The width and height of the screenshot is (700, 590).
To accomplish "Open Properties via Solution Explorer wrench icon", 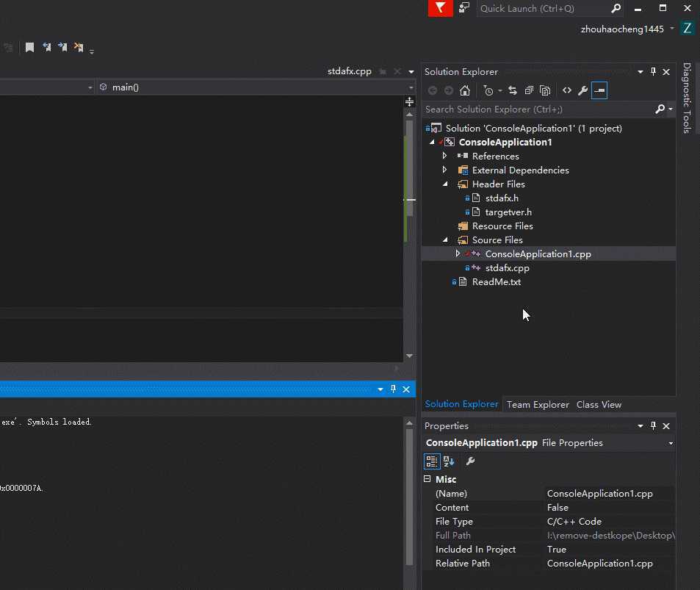I will [x=582, y=90].
